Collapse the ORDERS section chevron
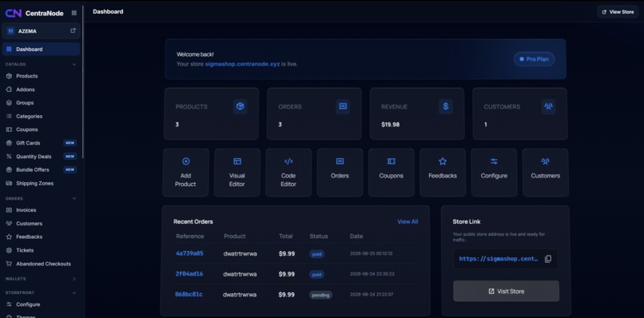644x318 pixels. coord(74,198)
